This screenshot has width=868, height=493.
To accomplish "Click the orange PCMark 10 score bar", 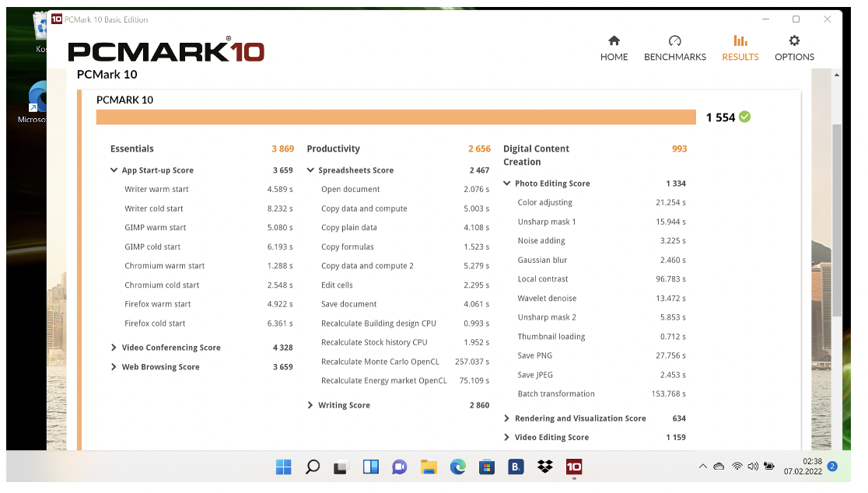I will pyautogui.click(x=396, y=117).
